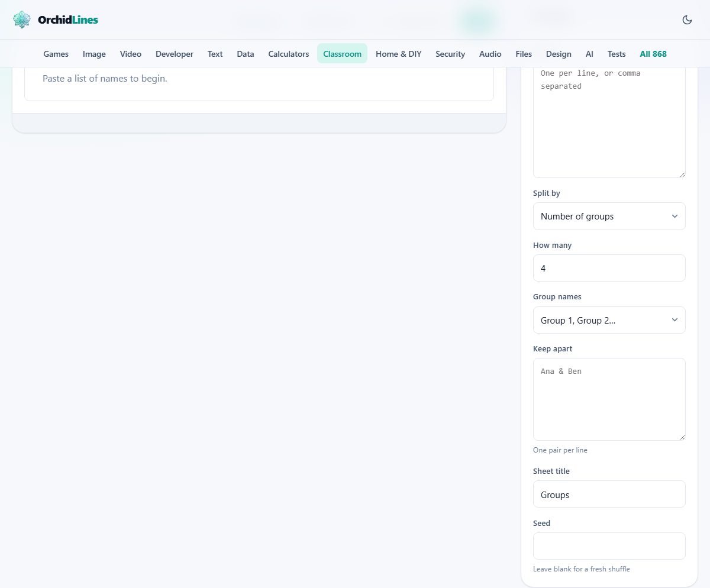The width and height of the screenshot is (710, 588).
Task: Go to Calculators category
Action: [x=289, y=54]
